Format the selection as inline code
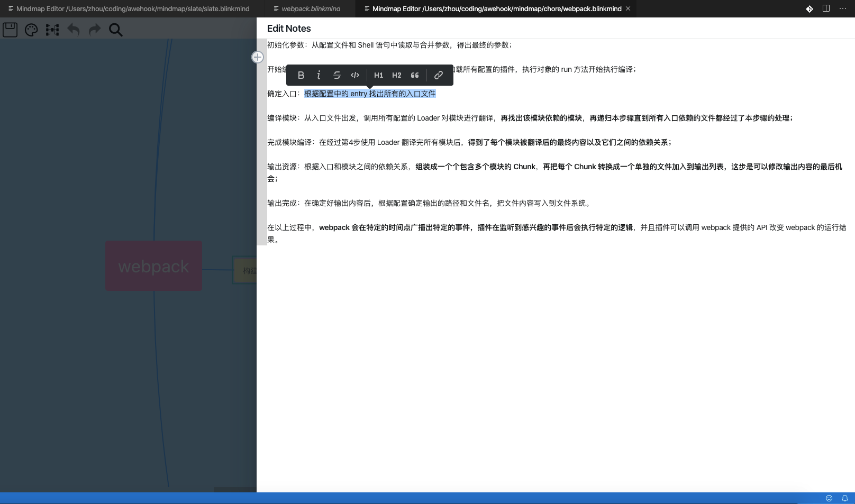The width and height of the screenshot is (855, 504). coord(355,75)
